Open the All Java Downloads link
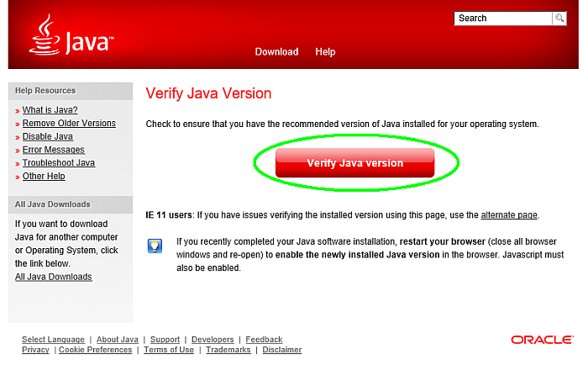Viewport: 588px width, 365px height. click(53, 277)
